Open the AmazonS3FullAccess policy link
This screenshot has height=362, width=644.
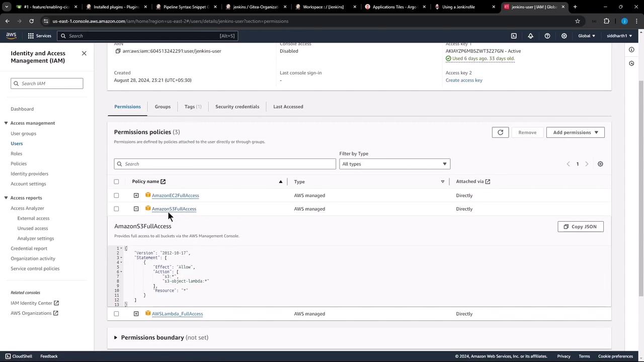[174, 209]
